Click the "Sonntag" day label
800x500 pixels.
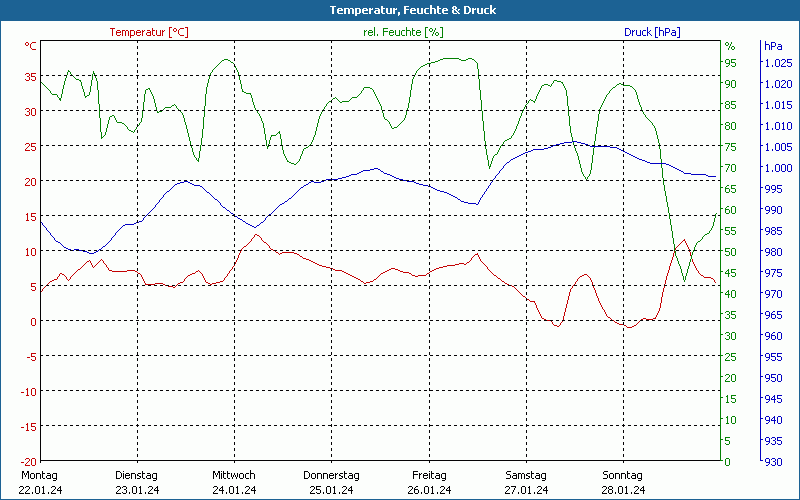point(622,476)
